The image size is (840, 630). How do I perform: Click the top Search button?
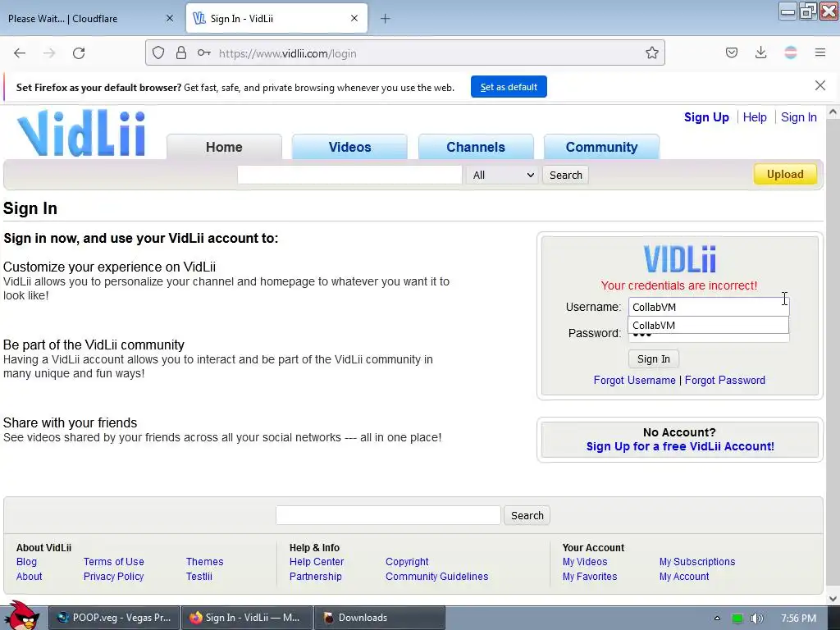coord(566,176)
